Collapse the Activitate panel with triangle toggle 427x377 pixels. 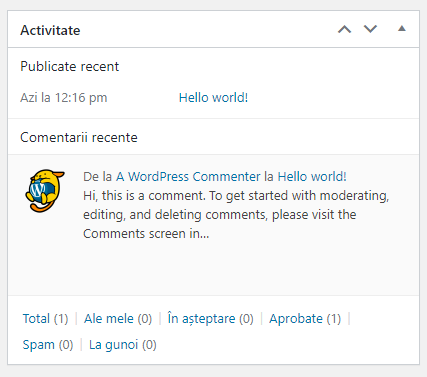[x=402, y=29]
